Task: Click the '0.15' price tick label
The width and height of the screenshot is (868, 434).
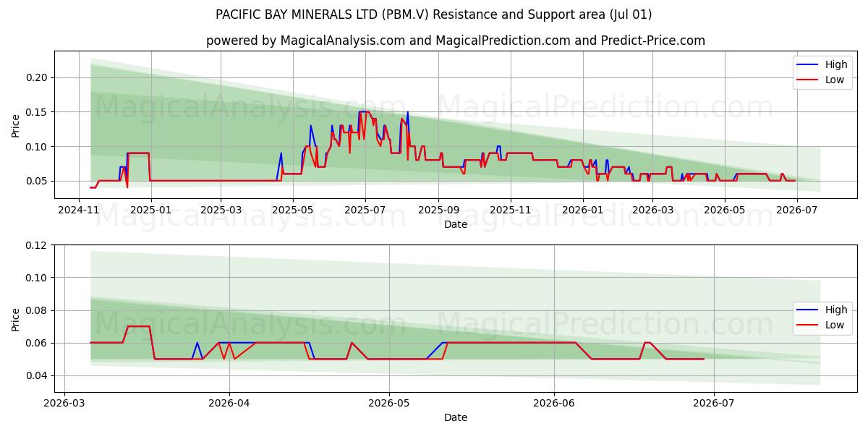Action: point(38,112)
